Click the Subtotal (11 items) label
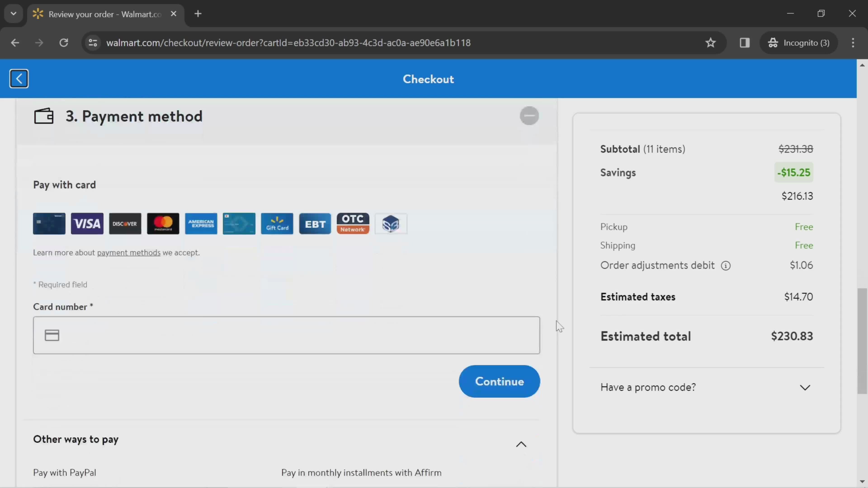Viewport: 868px width, 488px height. coord(643,149)
